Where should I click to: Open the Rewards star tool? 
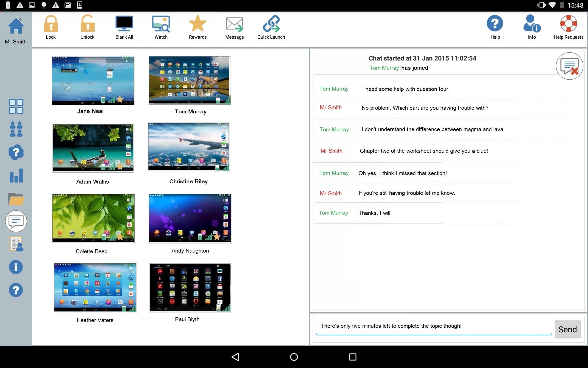198,23
